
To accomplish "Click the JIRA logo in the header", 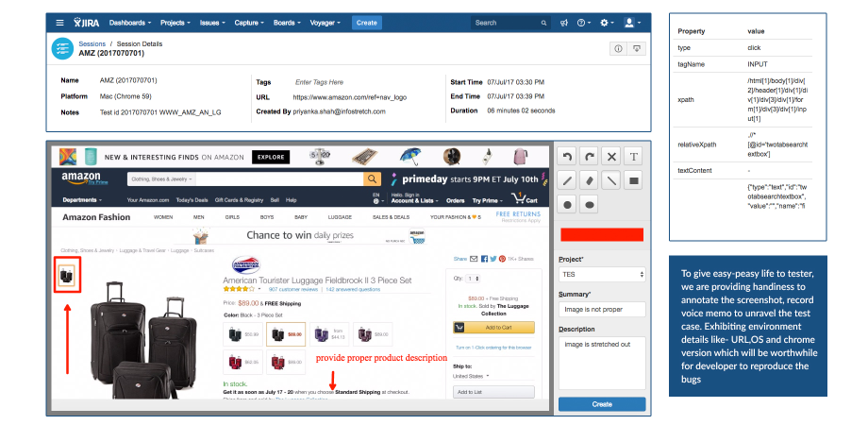I will pos(87,23).
